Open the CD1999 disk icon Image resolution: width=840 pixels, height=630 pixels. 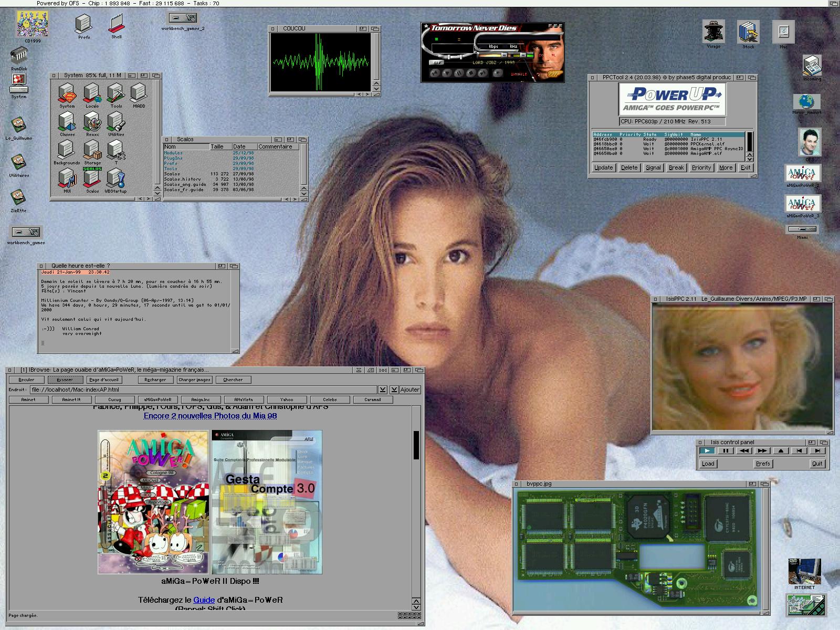coord(32,25)
